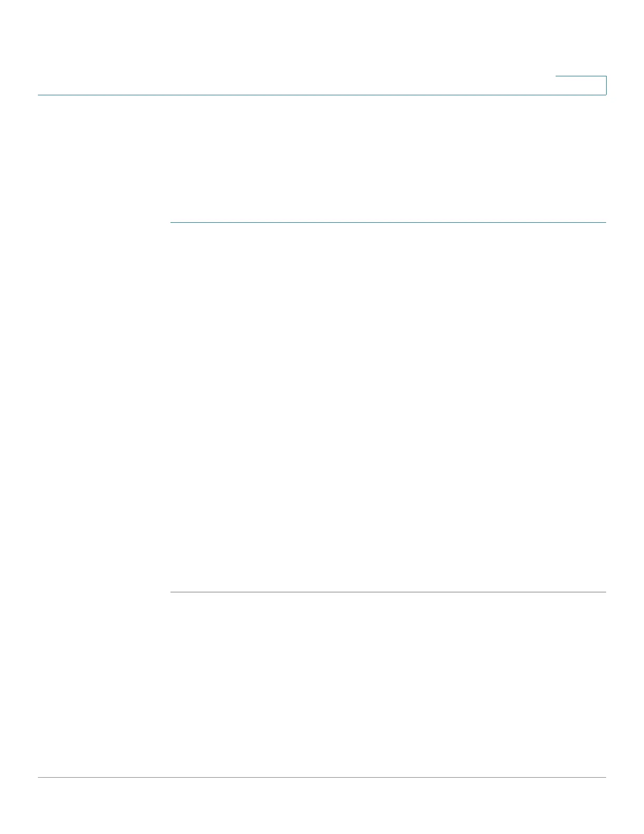Click the right end of the gray lower divider
This screenshot has width=644, height=834.
604,592
